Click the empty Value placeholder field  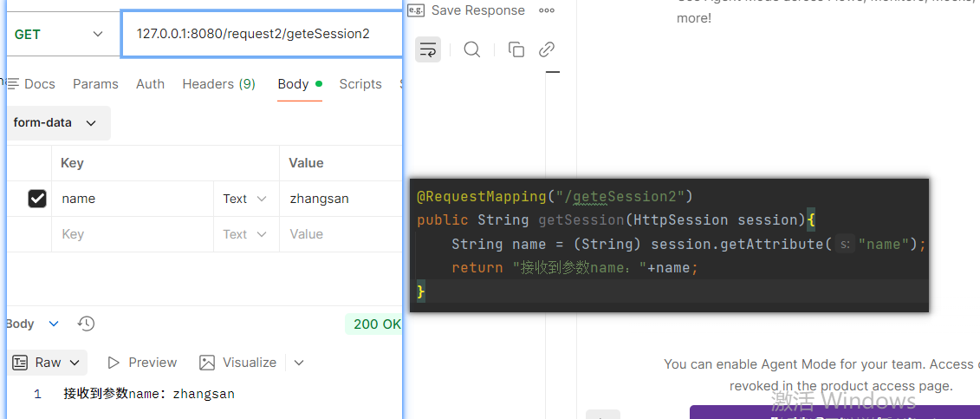tap(341, 234)
